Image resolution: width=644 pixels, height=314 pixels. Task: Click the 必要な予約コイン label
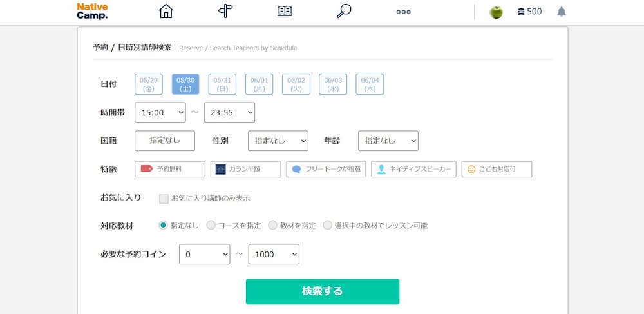point(133,255)
